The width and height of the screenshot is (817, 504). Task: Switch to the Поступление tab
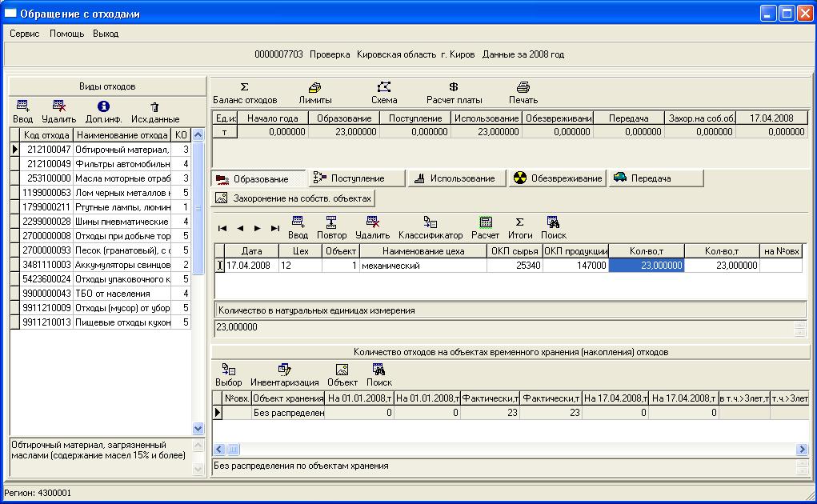click(356, 178)
